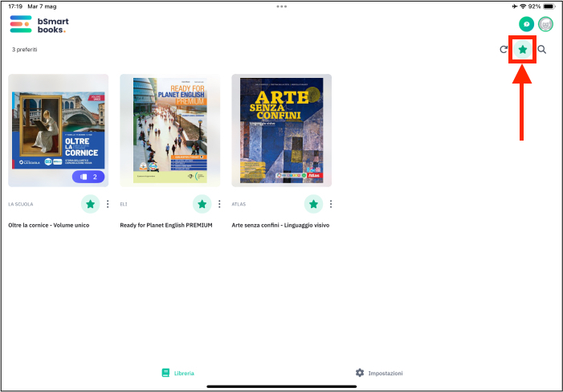Tap the three-dot multitasking control at top
The image size is (563, 392).
[x=281, y=6]
